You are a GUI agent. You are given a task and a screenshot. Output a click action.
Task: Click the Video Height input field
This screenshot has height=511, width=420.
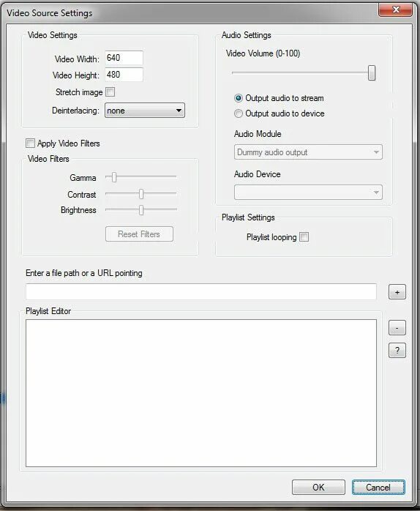[124, 75]
